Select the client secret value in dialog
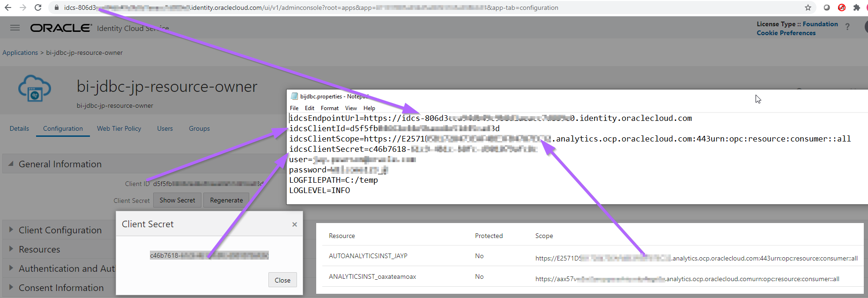The width and height of the screenshot is (868, 298). tap(209, 255)
